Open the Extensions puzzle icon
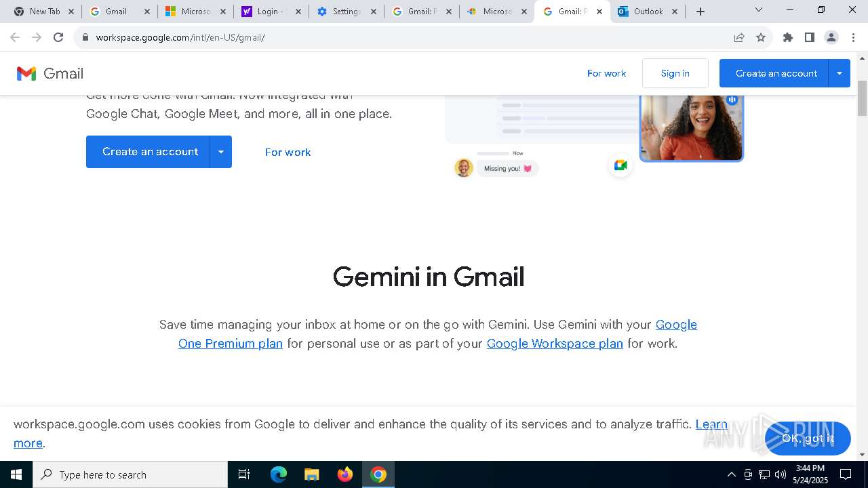Screen dimensions: 868x488 [x=788, y=37]
